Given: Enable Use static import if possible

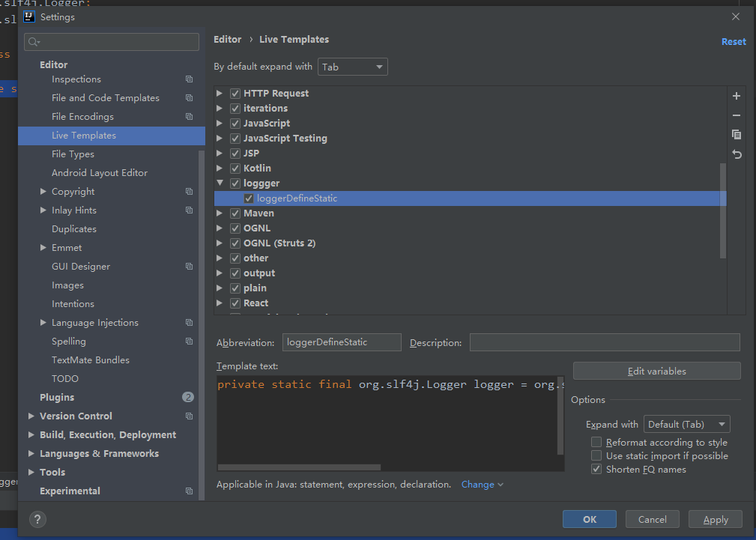Looking at the screenshot, I should click(x=596, y=455).
